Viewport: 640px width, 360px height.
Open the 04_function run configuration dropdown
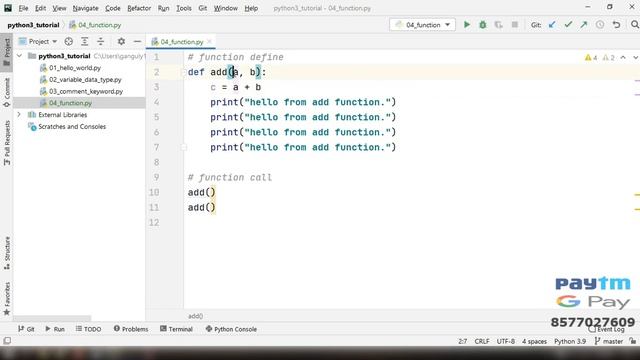click(422, 25)
